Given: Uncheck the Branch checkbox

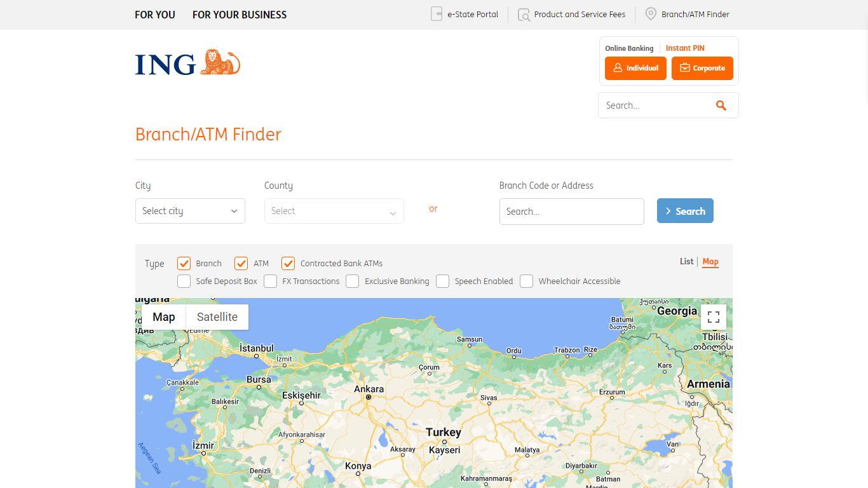Looking at the screenshot, I should point(184,263).
